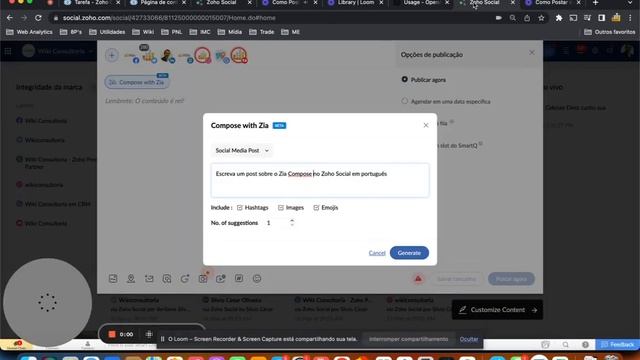Click into the Zia prompt text box
Screen dimensions: 640x360
320,180
